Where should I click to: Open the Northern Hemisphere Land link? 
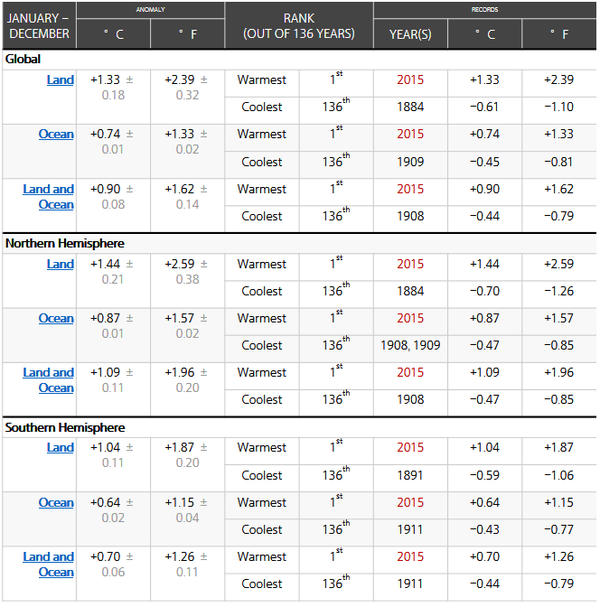tap(60, 264)
